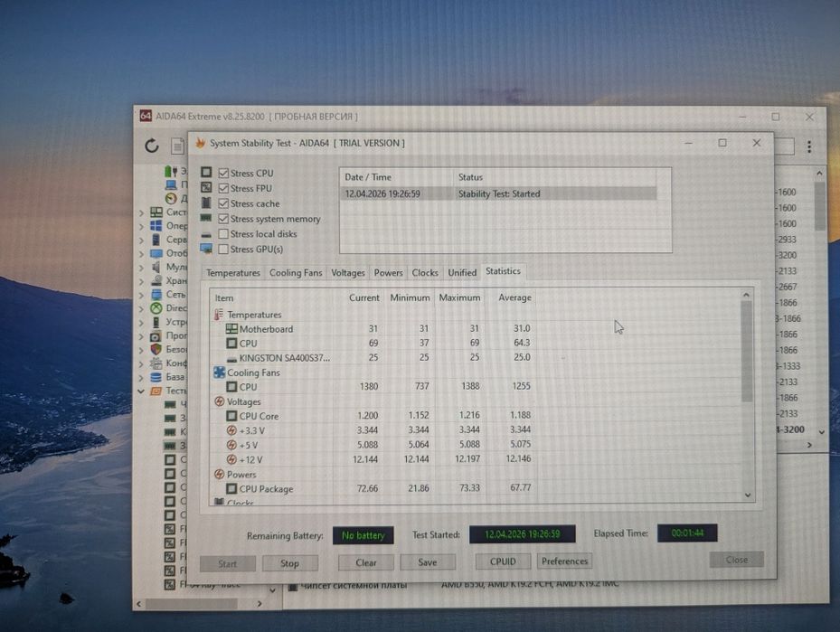Click the Voltages lightning icon
Screen dimensions: 840x632
pos(219,401)
